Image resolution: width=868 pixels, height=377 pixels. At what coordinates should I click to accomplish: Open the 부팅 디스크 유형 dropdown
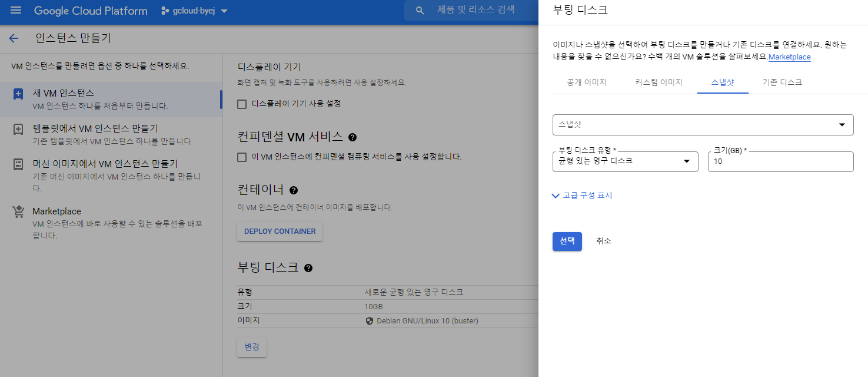pyautogui.click(x=625, y=161)
